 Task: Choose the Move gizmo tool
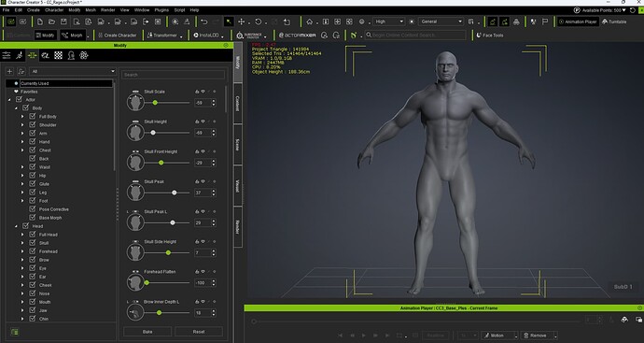coord(242,21)
